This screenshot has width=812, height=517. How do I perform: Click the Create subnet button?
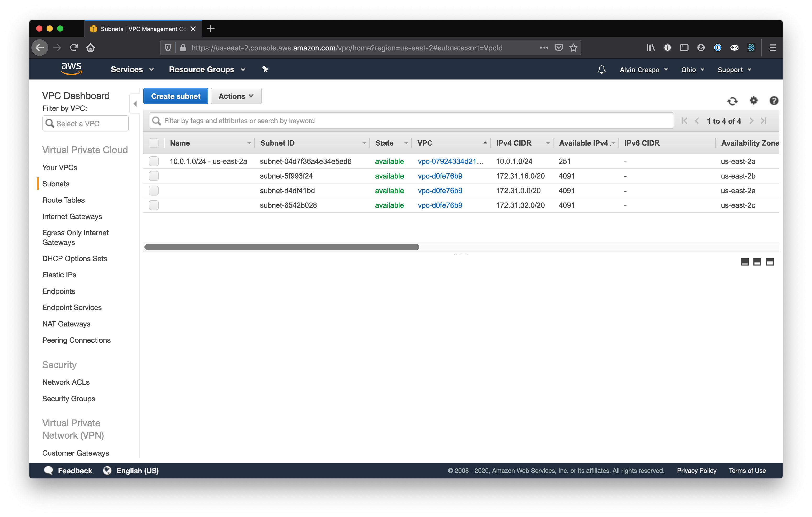point(175,96)
